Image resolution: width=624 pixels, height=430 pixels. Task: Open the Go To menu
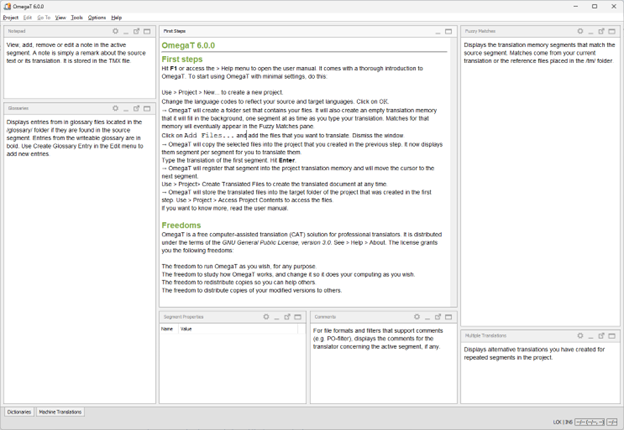click(x=44, y=18)
